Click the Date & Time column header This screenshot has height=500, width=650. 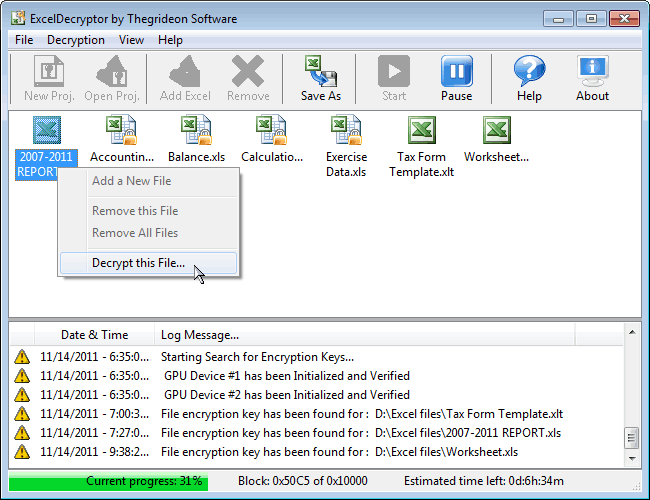95,335
